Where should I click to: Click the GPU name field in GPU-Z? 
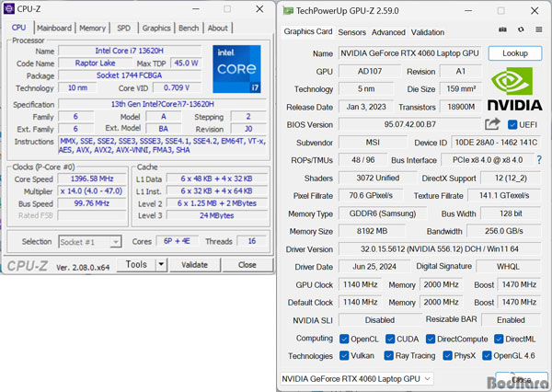(x=409, y=53)
